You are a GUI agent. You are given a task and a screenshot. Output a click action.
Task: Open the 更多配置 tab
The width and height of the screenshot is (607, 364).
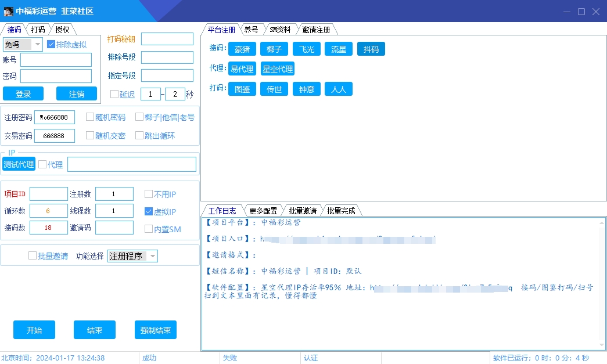coord(263,211)
